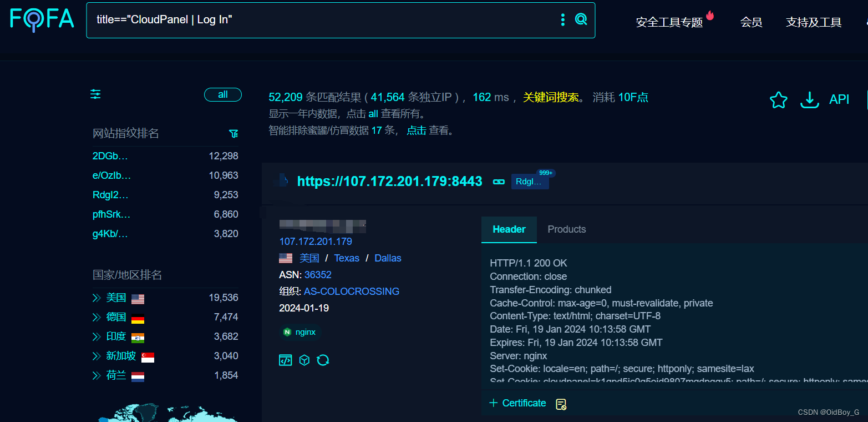Click the FOFA logo

click(x=42, y=19)
